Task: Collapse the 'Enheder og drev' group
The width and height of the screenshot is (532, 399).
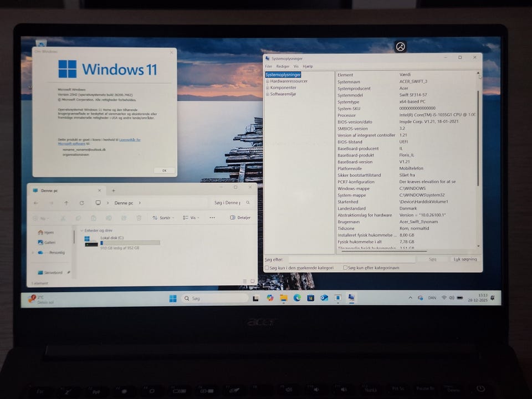Action: coord(82,231)
